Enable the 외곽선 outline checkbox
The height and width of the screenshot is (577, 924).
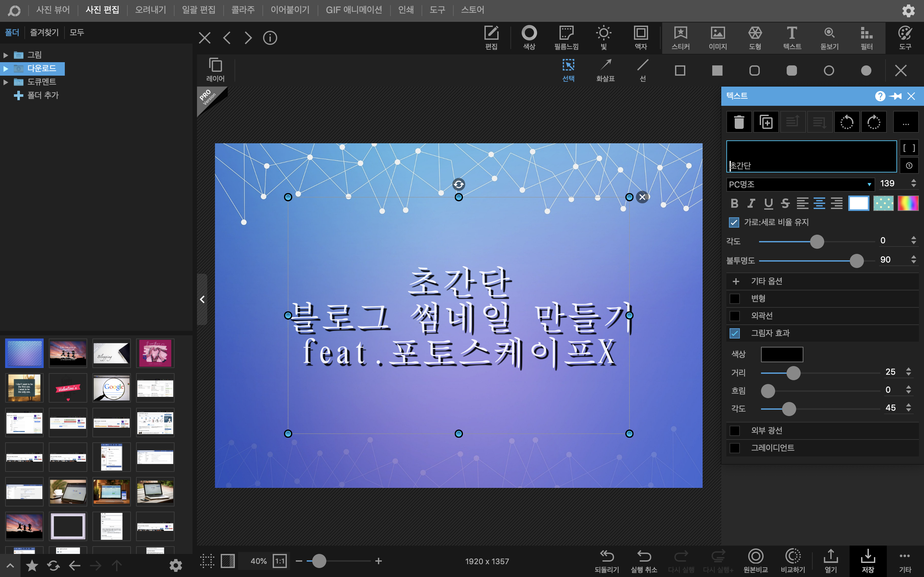(734, 316)
